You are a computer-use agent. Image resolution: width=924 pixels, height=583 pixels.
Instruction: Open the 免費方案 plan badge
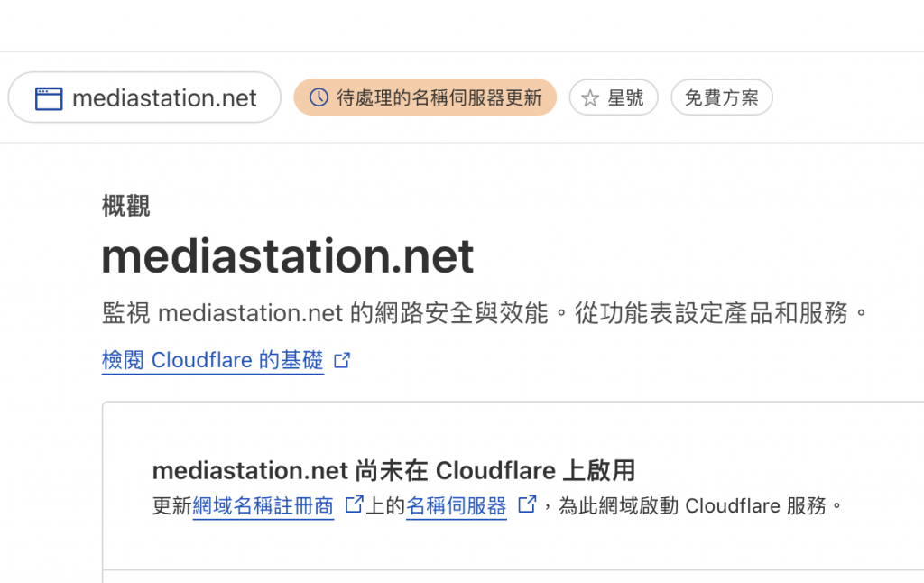click(x=721, y=97)
